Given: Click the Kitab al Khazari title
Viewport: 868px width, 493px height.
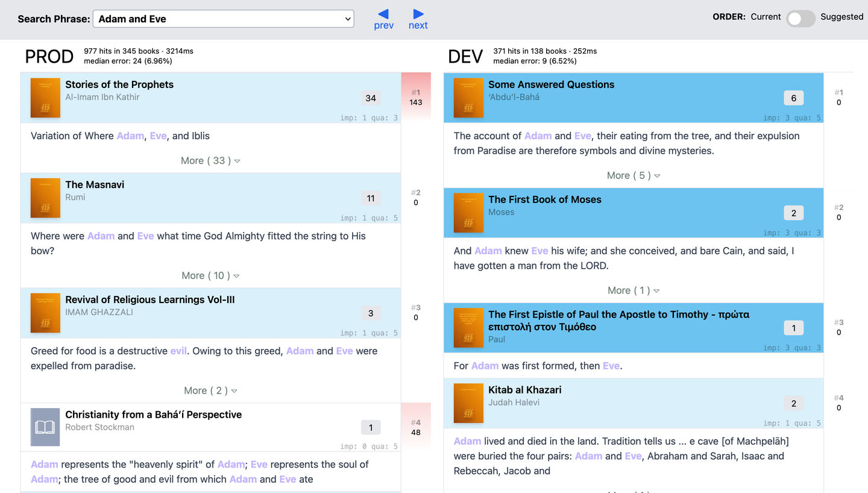Looking at the screenshot, I should 524,390.
